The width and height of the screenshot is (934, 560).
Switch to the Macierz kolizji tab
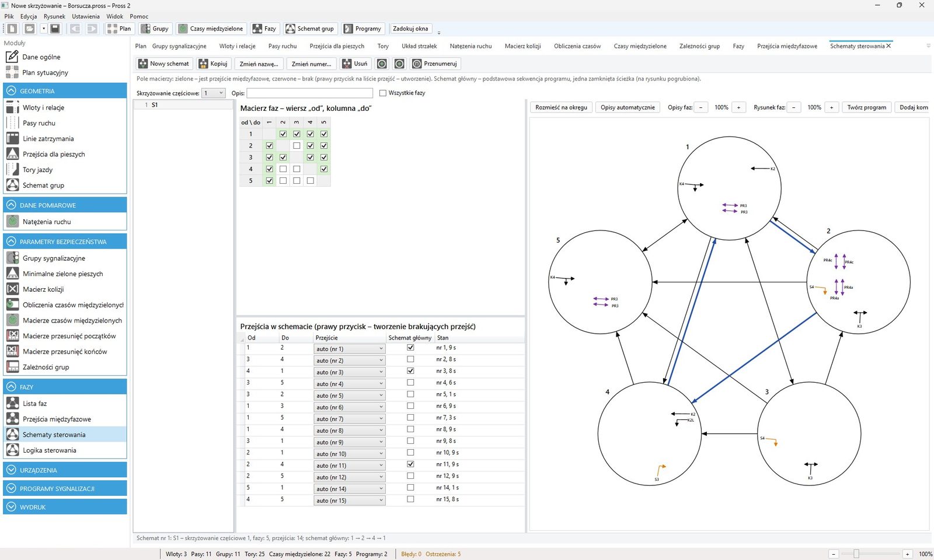click(x=522, y=46)
